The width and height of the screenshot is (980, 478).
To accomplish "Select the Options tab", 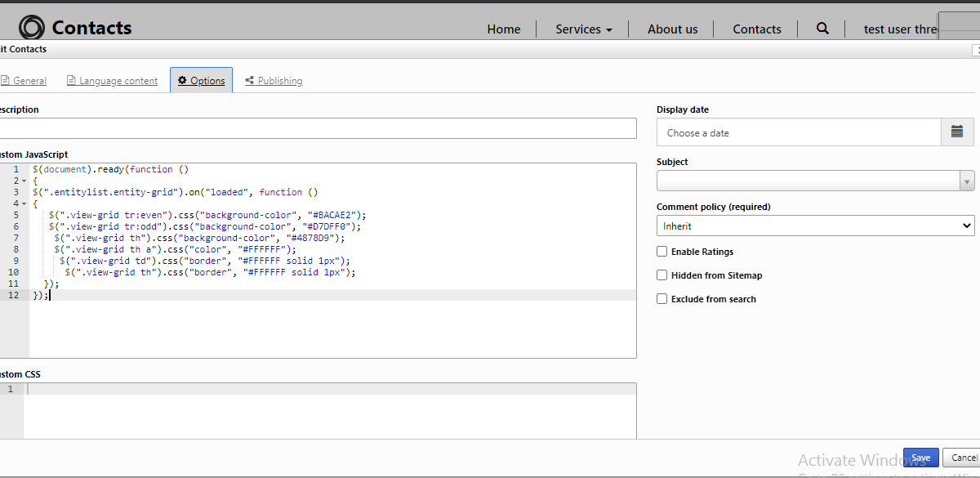I will (202, 81).
